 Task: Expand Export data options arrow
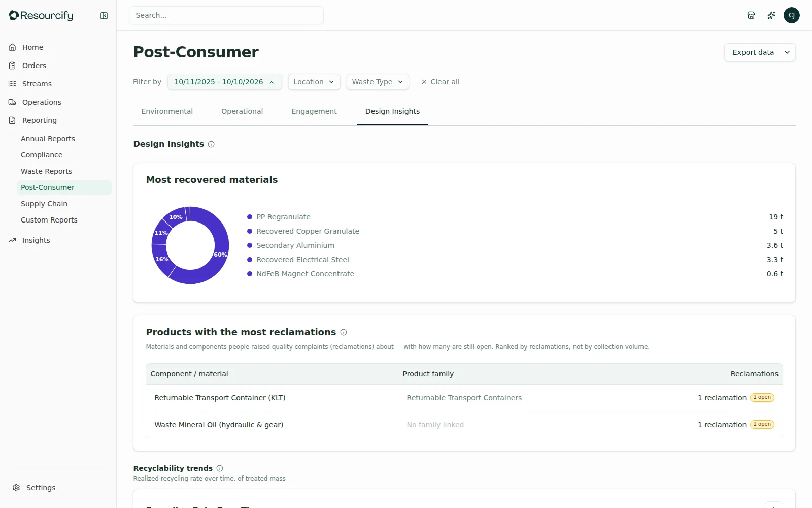pos(787,52)
